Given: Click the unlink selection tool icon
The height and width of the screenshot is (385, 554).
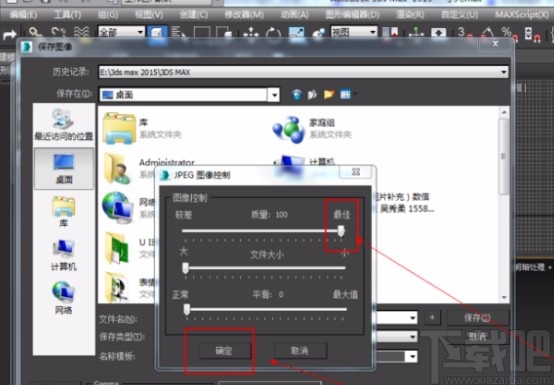Looking at the screenshot, I should (58, 33).
